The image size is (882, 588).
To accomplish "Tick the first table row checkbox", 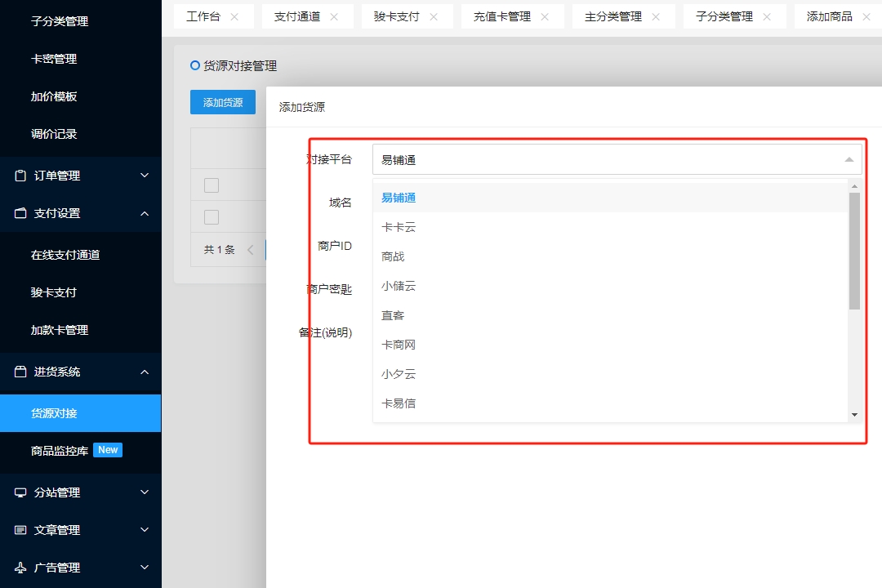I will point(212,185).
